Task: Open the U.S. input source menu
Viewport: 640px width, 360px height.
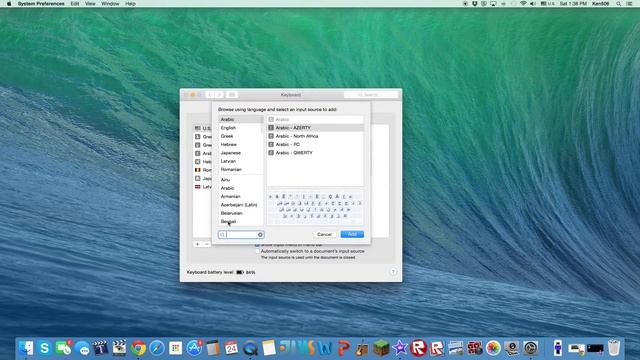Action: pos(548,4)
